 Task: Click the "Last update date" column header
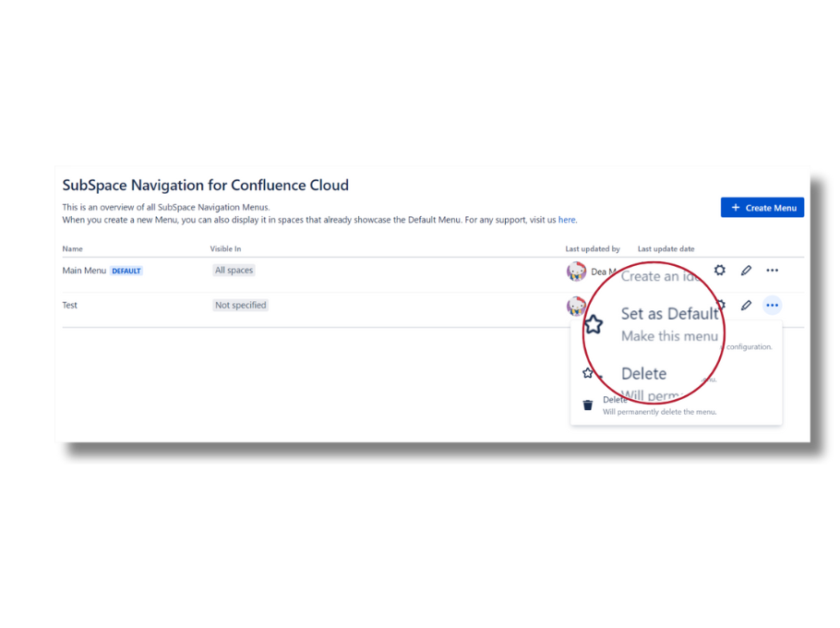point(666,249)
